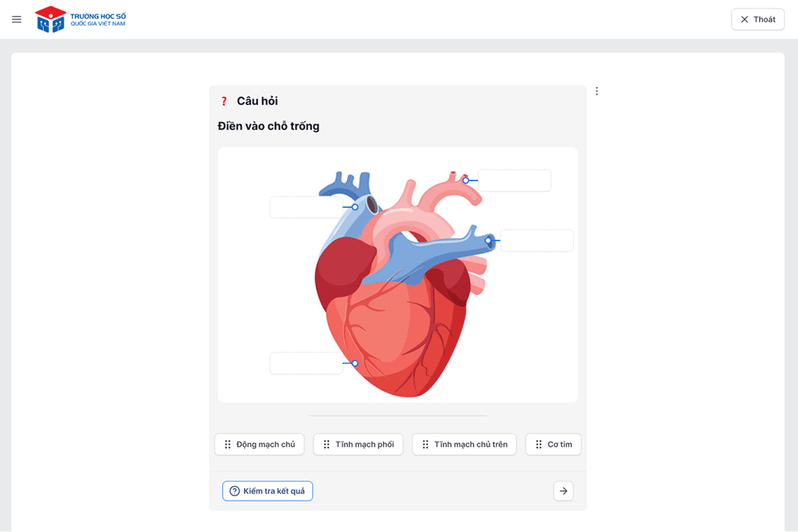Click the top-right blank label box

tap(515, 180)
